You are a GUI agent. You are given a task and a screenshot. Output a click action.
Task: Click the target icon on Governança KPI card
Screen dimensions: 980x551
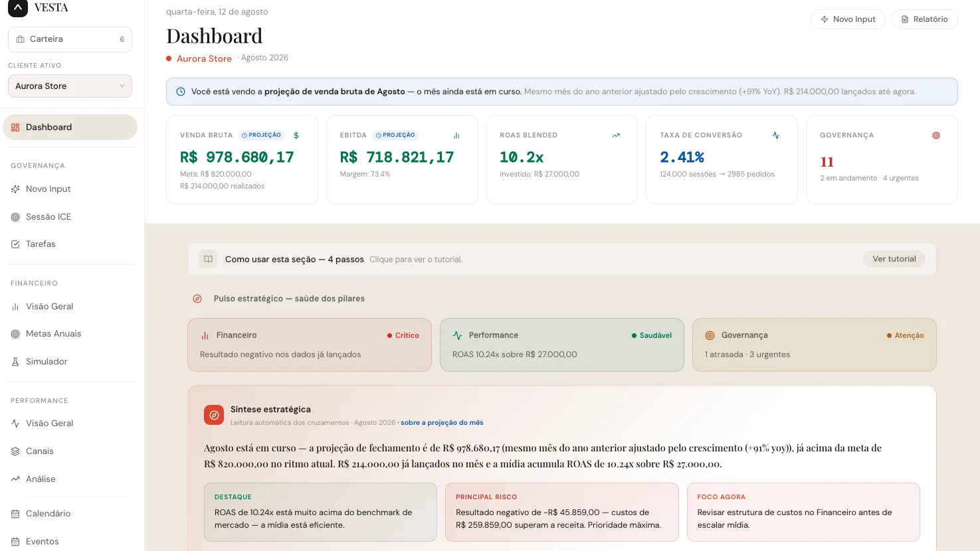[x=936, y=135]
